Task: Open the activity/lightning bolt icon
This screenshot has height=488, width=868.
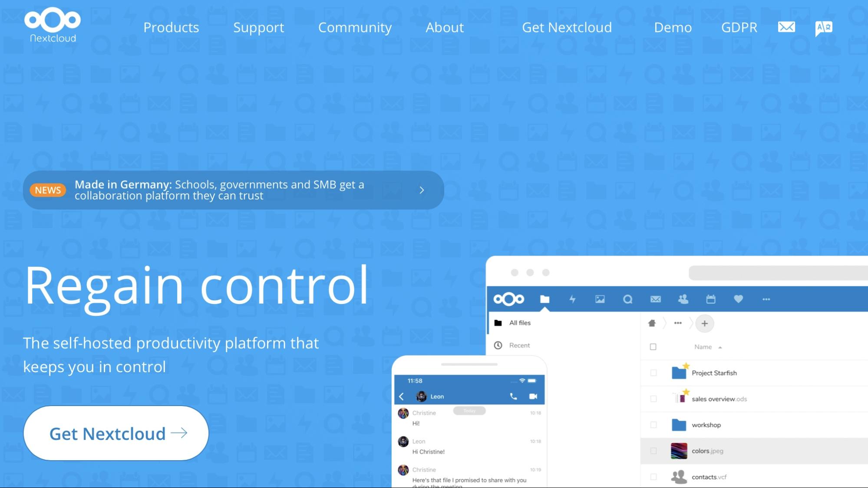Action: click(x=572, y=299)
